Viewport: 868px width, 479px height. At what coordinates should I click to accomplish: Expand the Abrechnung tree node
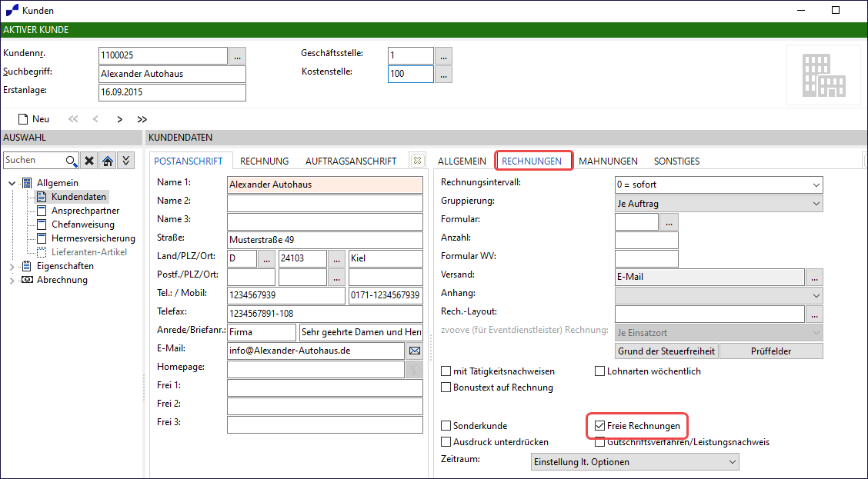[x=12, y=280]
